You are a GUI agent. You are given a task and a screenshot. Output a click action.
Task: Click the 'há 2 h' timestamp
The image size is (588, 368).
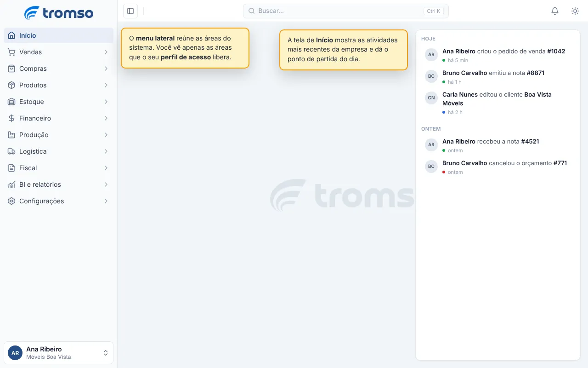point(455,112)
